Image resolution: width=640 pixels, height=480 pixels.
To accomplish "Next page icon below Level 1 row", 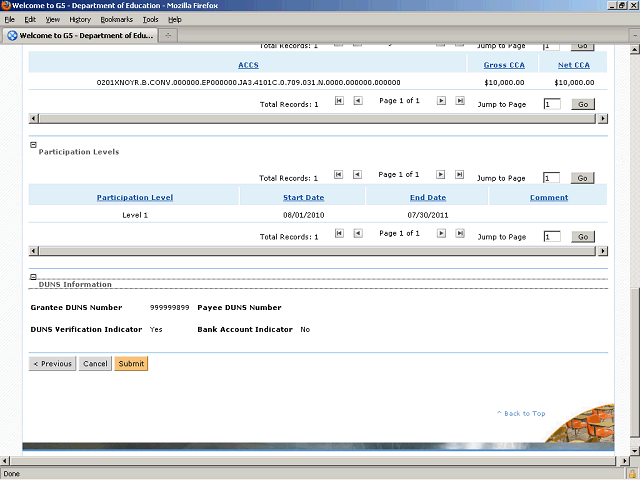I will (x=441, y=233).
